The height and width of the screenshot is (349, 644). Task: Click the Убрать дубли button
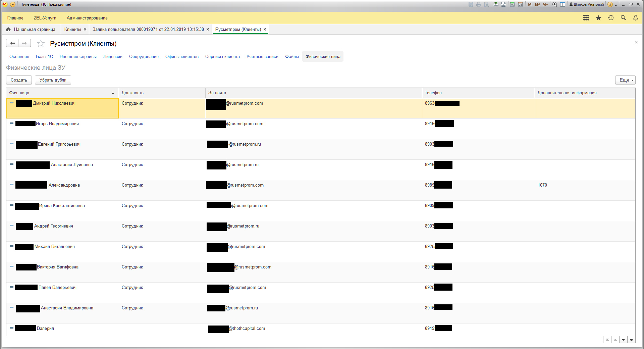pos(53,80)
